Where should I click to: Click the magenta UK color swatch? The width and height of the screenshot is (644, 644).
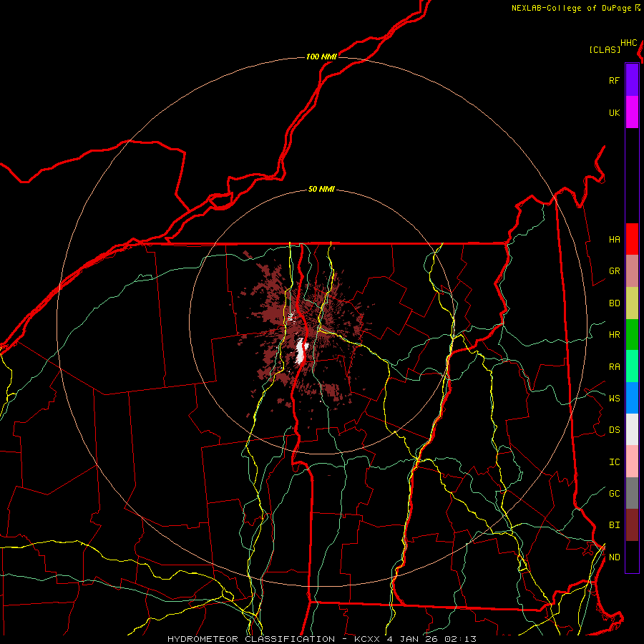632,112
